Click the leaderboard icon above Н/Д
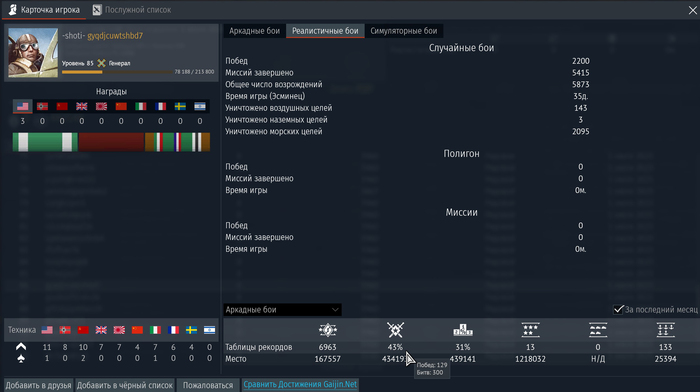 click(x=598, y=330)
